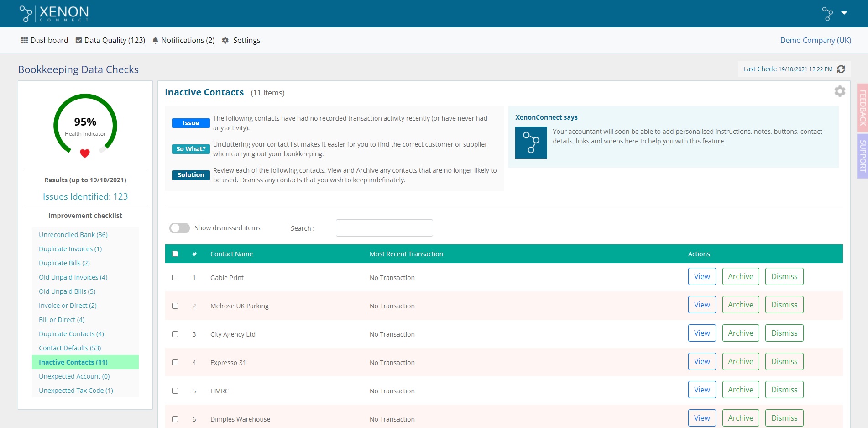The image size is (868, 428).
Task: Click into the Search input field
Action: (x=384, y=228)
